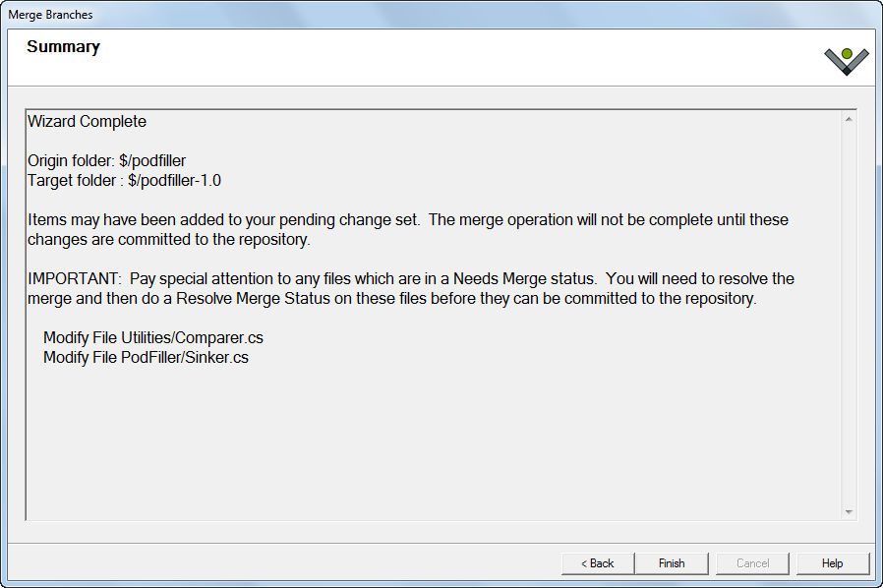
Task: Open Help for the merge wizard
Action: (x=832, y=563)
